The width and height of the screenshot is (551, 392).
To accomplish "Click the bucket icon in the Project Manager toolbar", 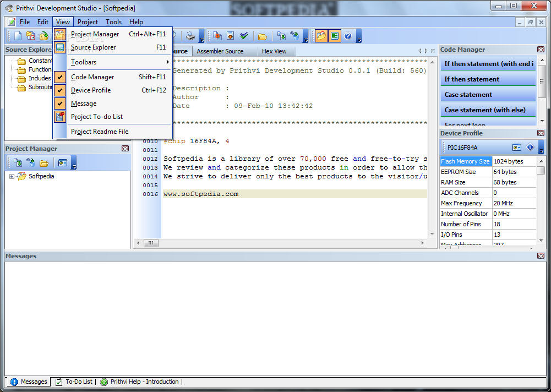I will click(31, 163).
